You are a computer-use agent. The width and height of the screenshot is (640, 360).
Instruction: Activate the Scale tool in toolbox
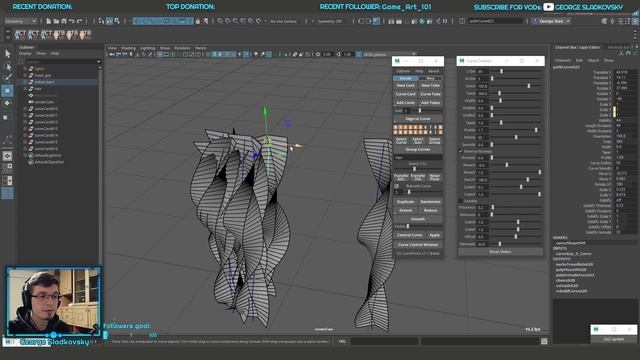6,118
